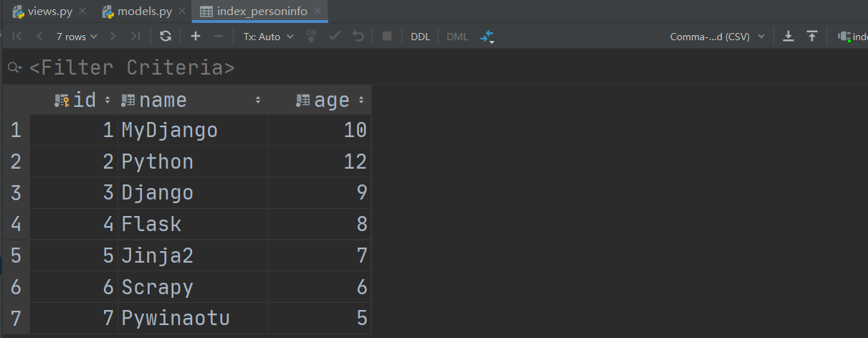
Task: Close the index_personinfo tab
Action: [318, 11]
